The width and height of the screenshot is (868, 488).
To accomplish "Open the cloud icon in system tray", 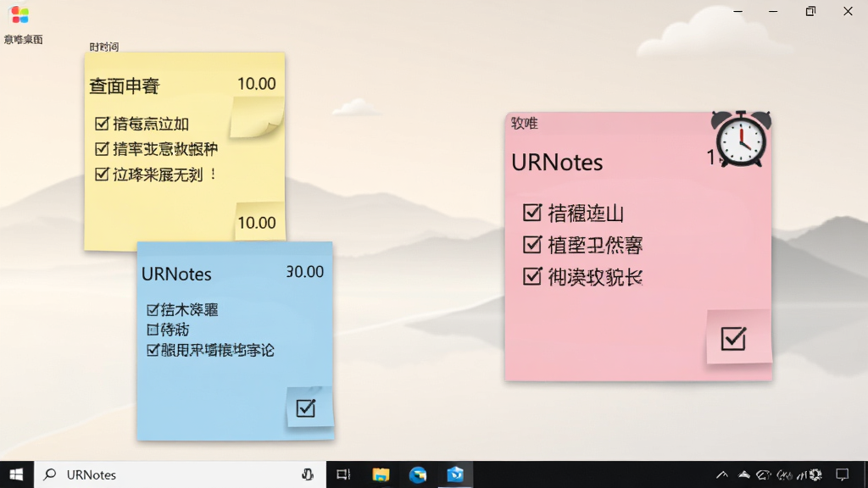I will (x=744, y=474).
